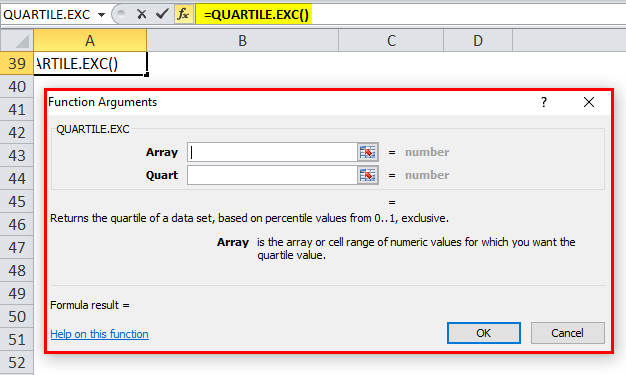This screenshot has width=626, height=375.
Task: Click the 'Returns the quartile' description text
Action: (x=249, y=218)
